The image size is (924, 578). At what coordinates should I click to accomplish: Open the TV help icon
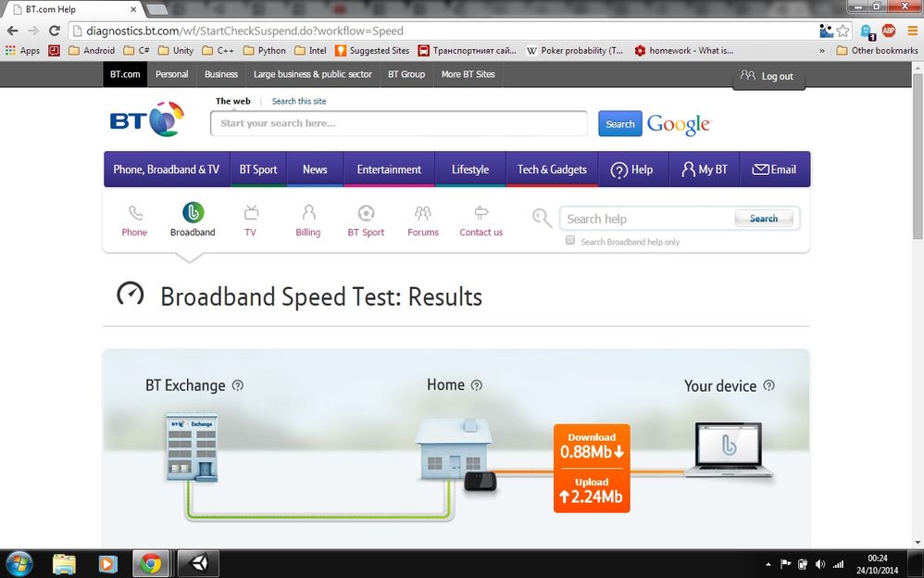coord(251,212)
